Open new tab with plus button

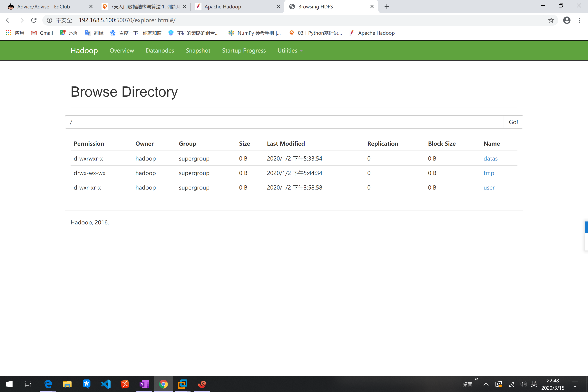click(387, 6)
